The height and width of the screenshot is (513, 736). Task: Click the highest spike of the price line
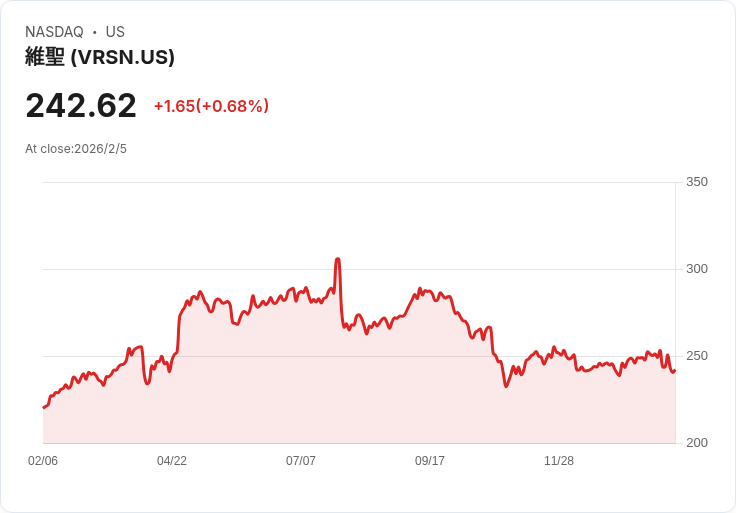pos(338,259)
